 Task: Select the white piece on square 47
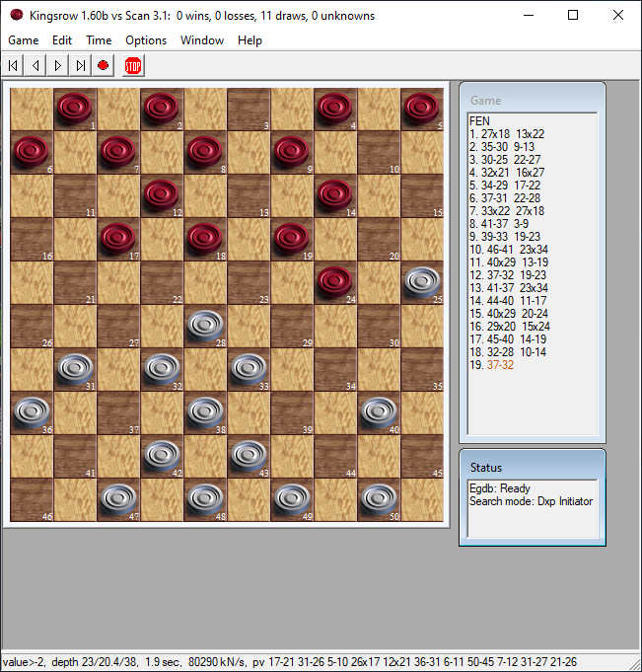coord(118,498)
